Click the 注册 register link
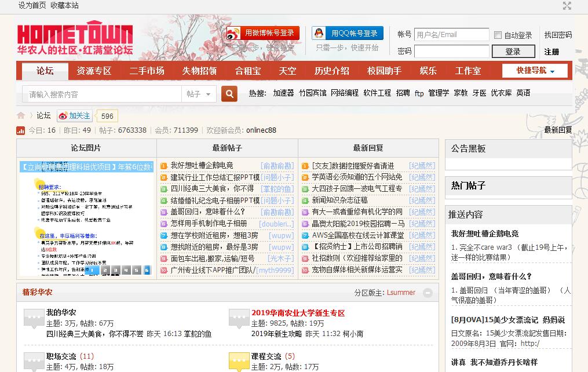The width and height of the screenshot is (588, 372). coord(552,52)
